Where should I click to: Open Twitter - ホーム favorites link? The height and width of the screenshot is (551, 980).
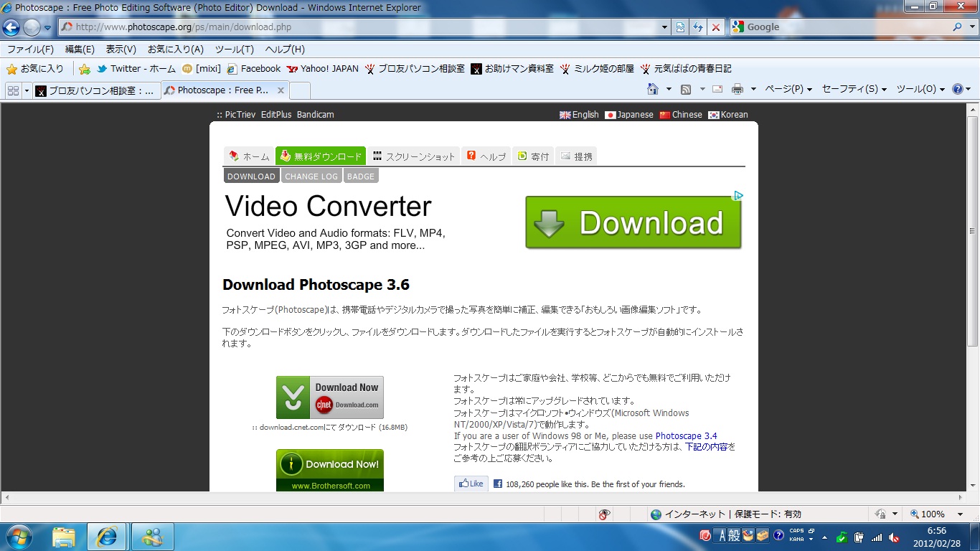coord(136,69)
